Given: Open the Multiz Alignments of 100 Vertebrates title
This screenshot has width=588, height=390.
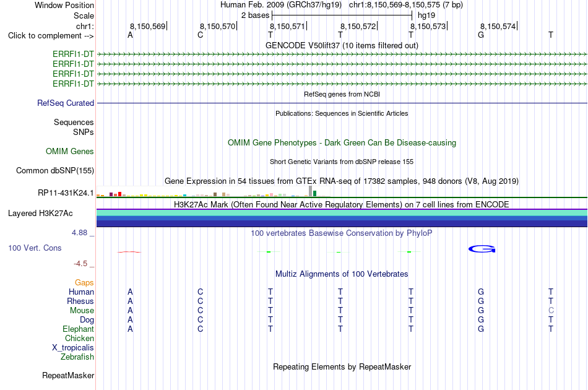Looking at the screenshot, I should [342, 274].
